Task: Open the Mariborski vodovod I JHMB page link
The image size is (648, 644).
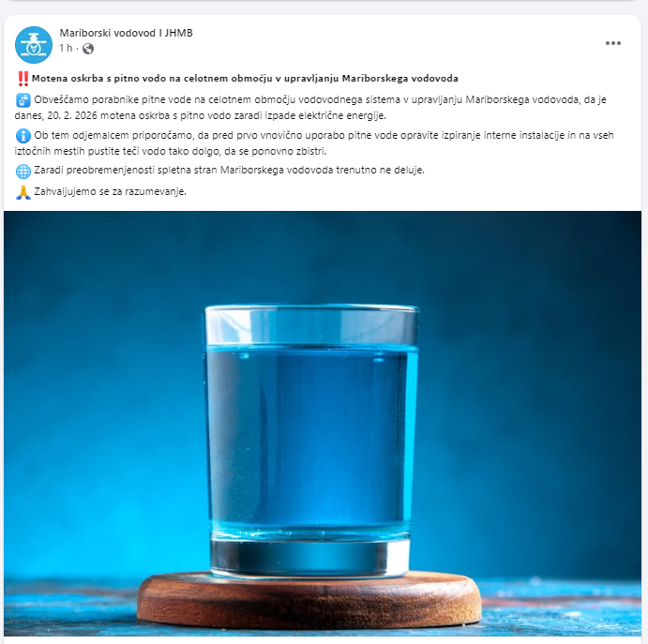Action: (126, 33)
